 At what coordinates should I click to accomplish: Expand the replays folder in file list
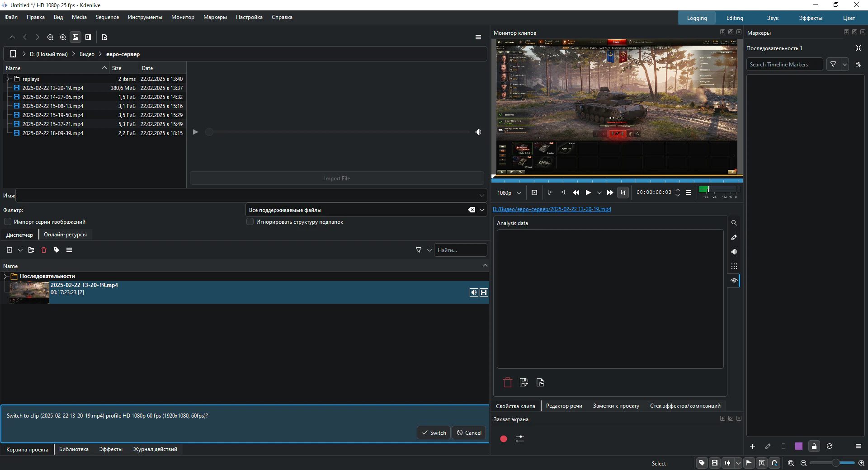click(8, 79)
